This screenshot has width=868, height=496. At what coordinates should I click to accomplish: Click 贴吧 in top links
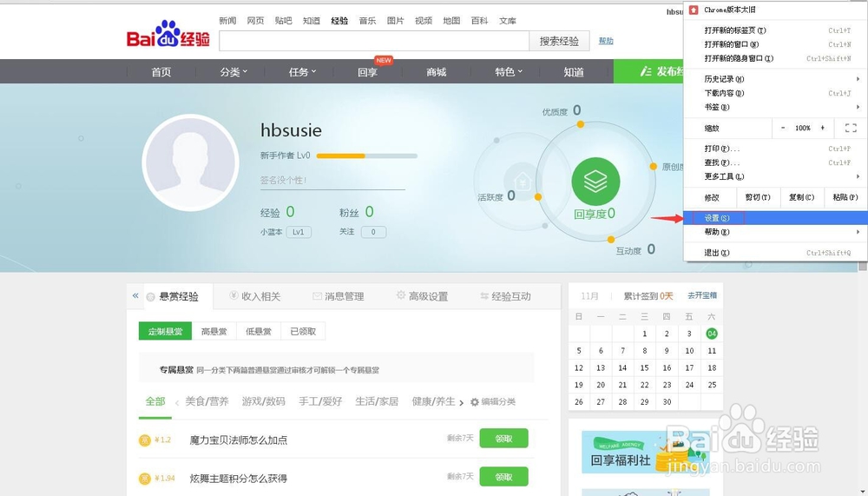[x=283, y=21]
